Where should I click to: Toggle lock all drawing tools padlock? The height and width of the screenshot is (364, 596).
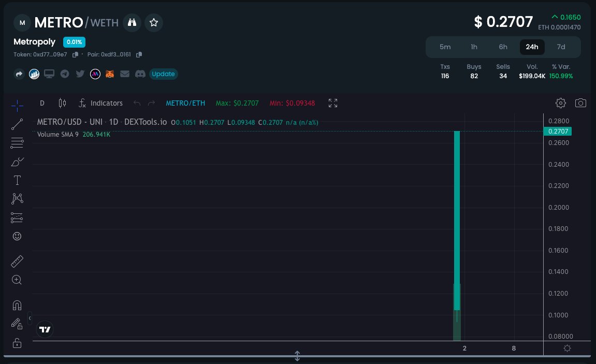17,343
